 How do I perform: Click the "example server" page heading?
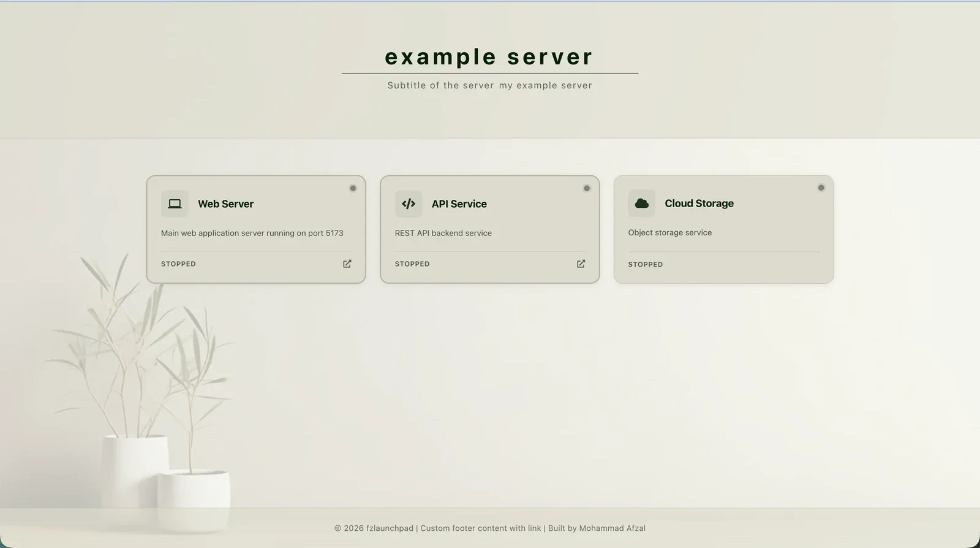coord(489,57)
